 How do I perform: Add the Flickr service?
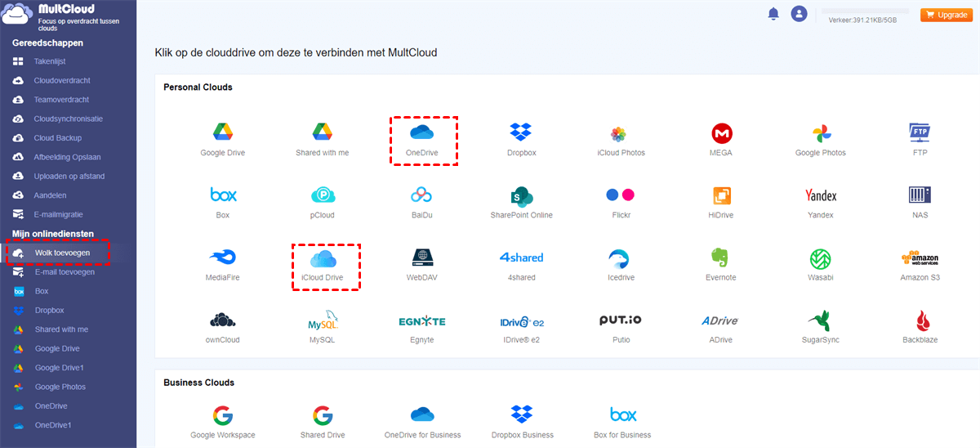(621, 195)
